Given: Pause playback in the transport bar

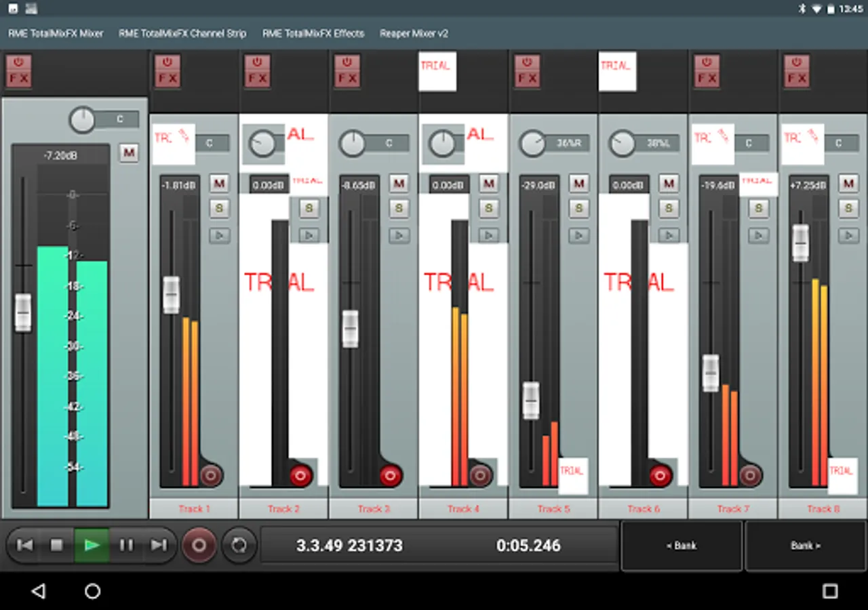Looking at the screenshot, I should [126, 545].
